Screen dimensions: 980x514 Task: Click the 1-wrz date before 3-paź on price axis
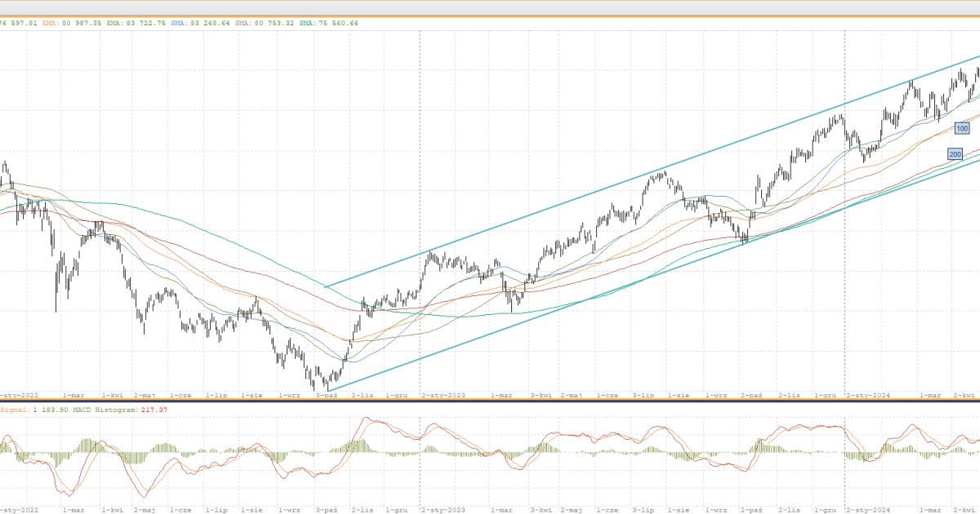tap(290, 395)
